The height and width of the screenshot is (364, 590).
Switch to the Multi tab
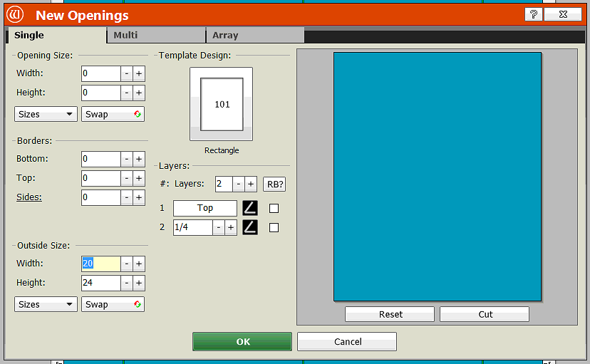[155, 35]
